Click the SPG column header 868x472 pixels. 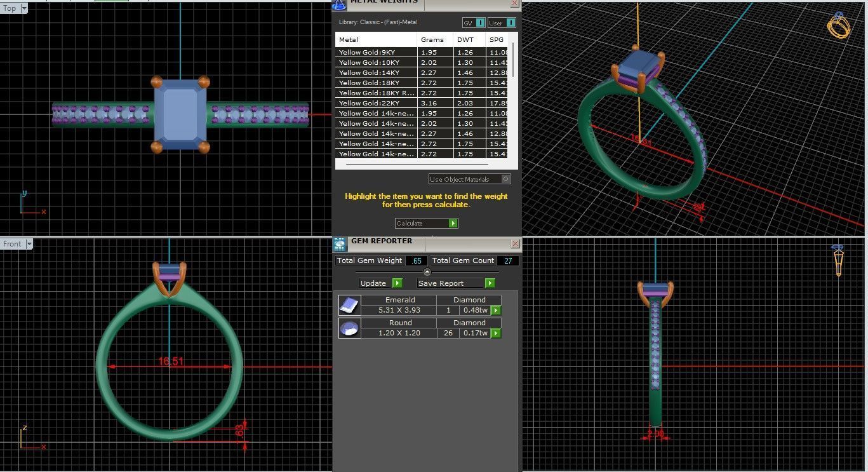point(498,39)
